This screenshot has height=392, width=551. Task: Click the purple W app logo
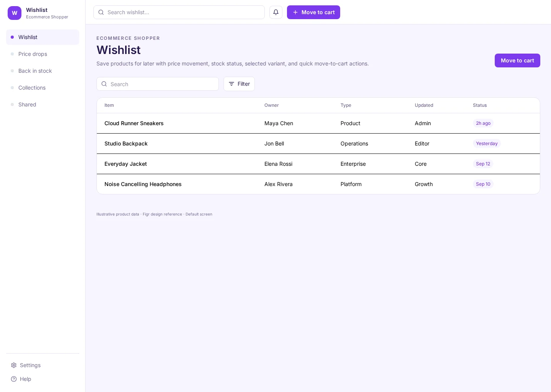tap(15, 13)
